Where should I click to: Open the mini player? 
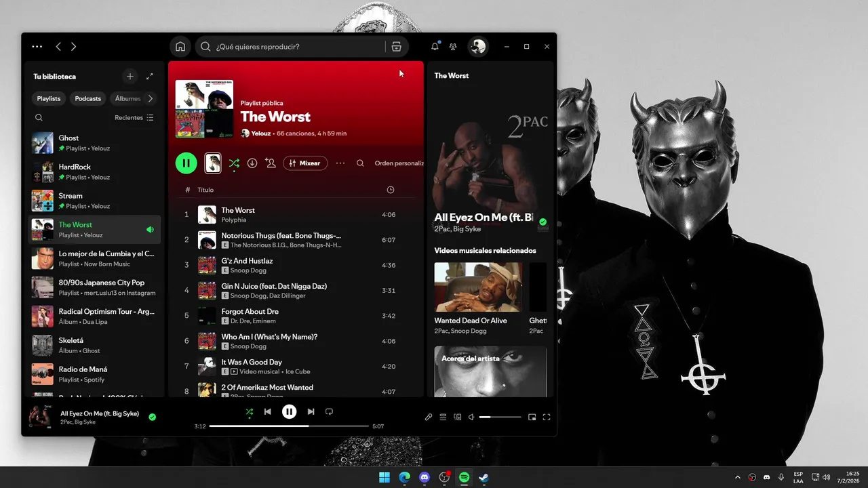(532, 417)
